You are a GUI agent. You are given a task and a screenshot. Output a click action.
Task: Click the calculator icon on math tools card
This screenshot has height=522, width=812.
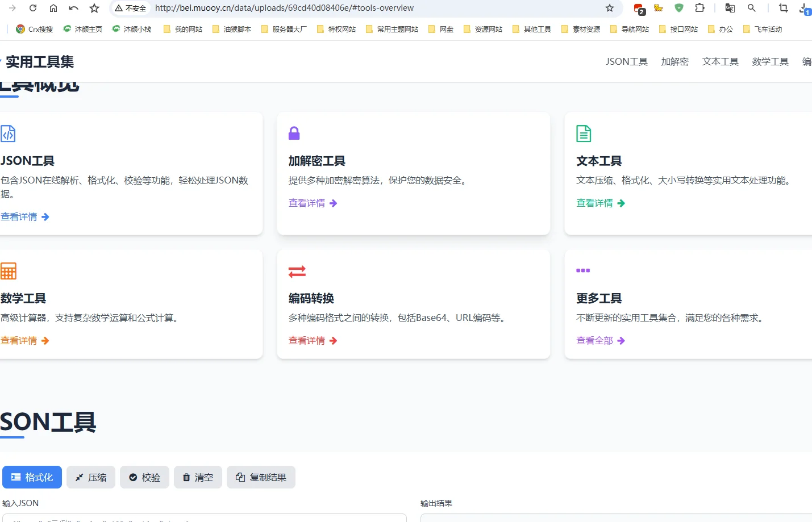(x=9, y=271)
